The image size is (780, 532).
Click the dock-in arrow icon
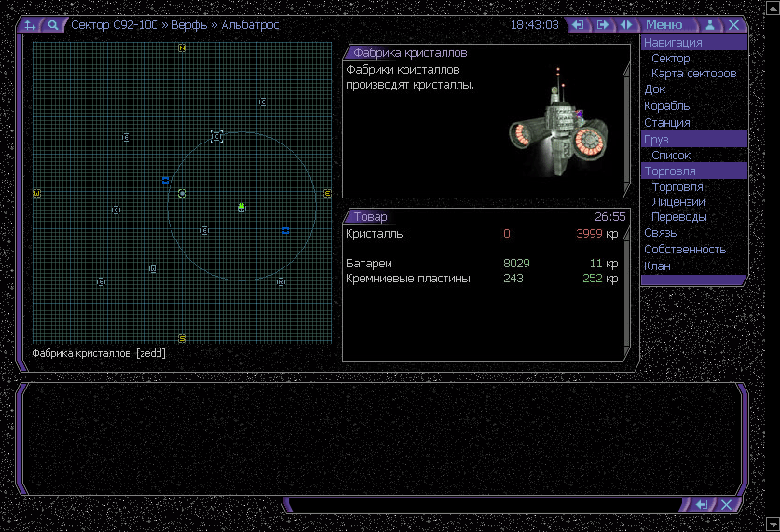click(579, 25)
